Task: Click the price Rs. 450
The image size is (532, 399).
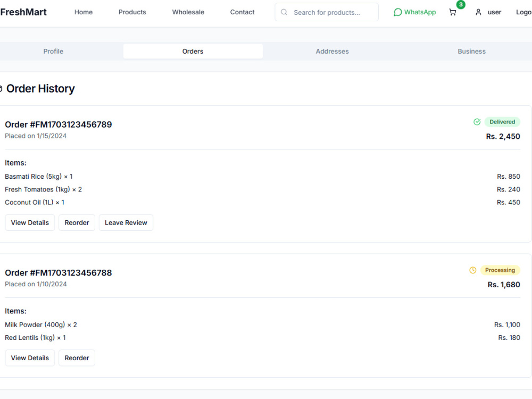Action: (508, 202)
